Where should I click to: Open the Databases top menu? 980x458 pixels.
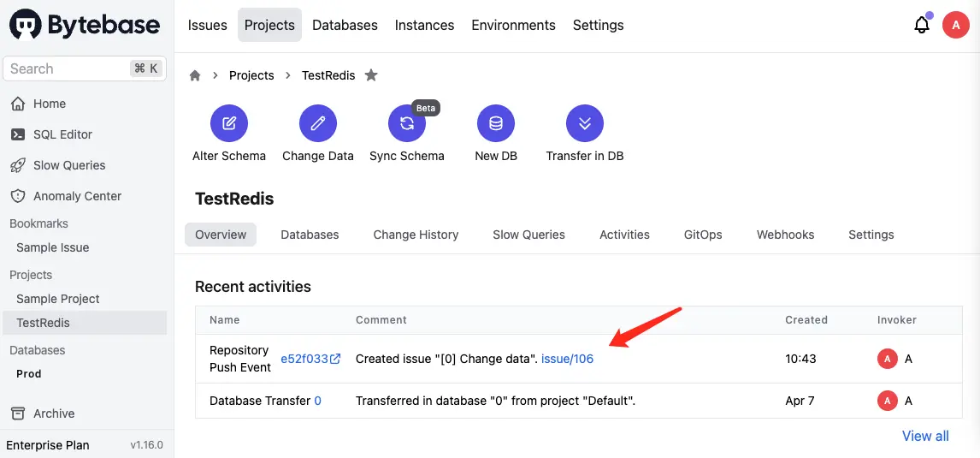345,25
